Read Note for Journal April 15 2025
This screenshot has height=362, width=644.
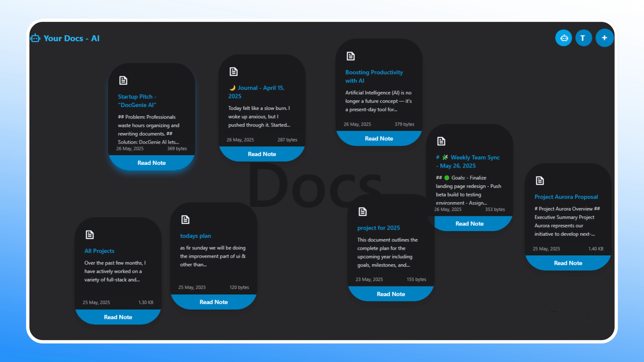coord(262,154)
